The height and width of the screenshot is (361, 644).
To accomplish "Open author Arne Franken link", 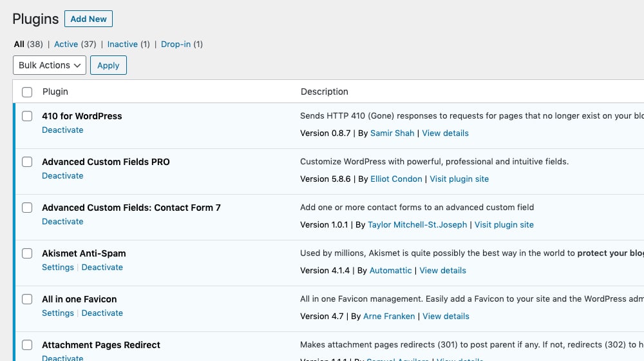I will (x=389, y=316).
